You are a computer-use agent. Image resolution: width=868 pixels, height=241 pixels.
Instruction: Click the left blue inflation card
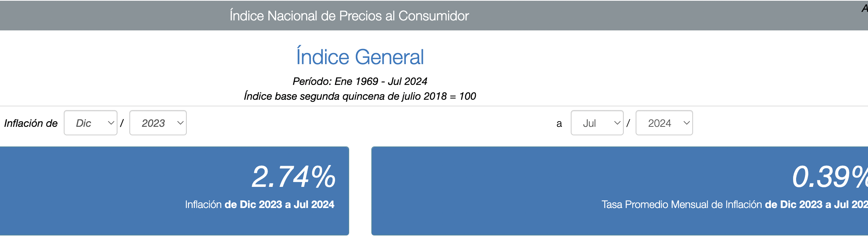point(174,191)
